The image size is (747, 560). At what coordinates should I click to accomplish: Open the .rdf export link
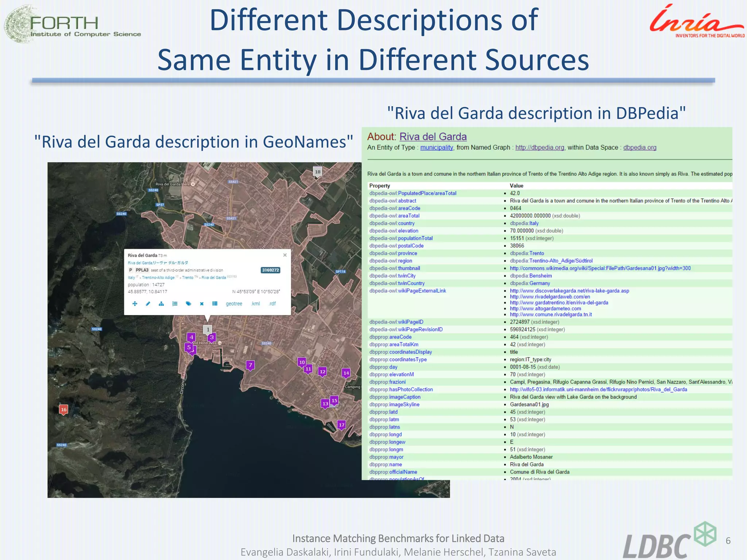coord(272,304)
